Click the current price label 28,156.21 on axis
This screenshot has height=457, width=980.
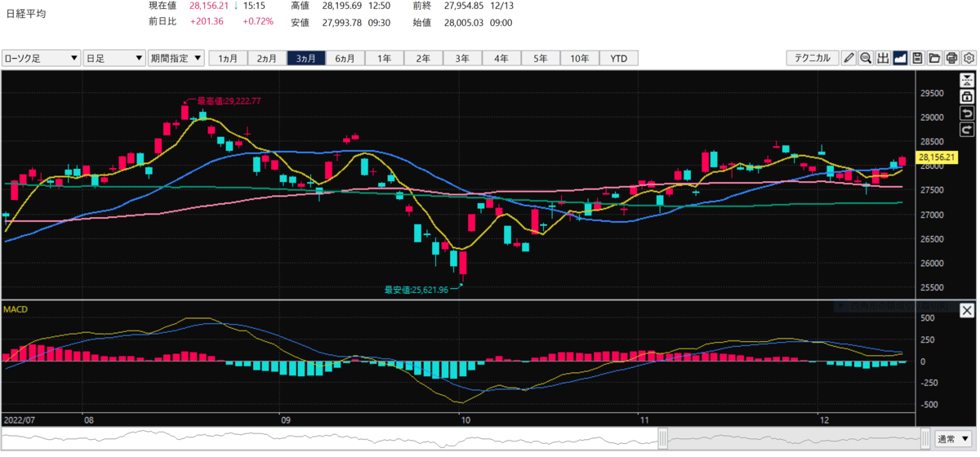click(x=937, y=157)
